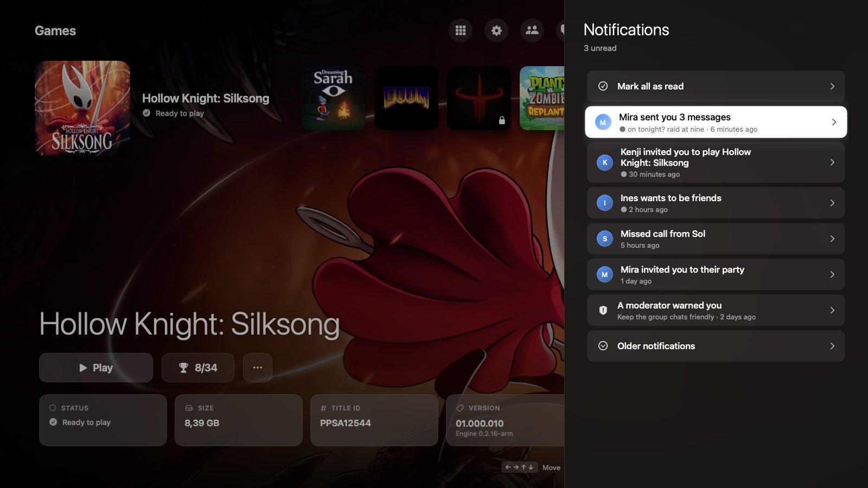This screenshot has height=488, width=868.
Task: Click the moderator shield warning icon
Action: click(603, 310)
